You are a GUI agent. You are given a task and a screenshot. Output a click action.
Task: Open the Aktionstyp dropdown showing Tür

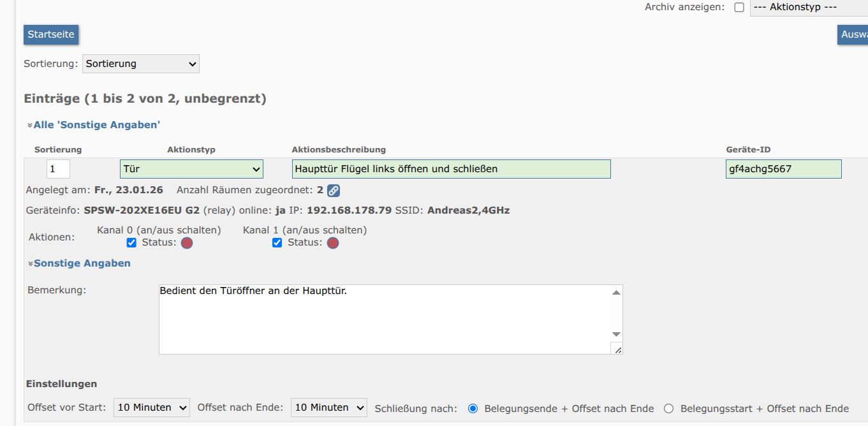191,169
